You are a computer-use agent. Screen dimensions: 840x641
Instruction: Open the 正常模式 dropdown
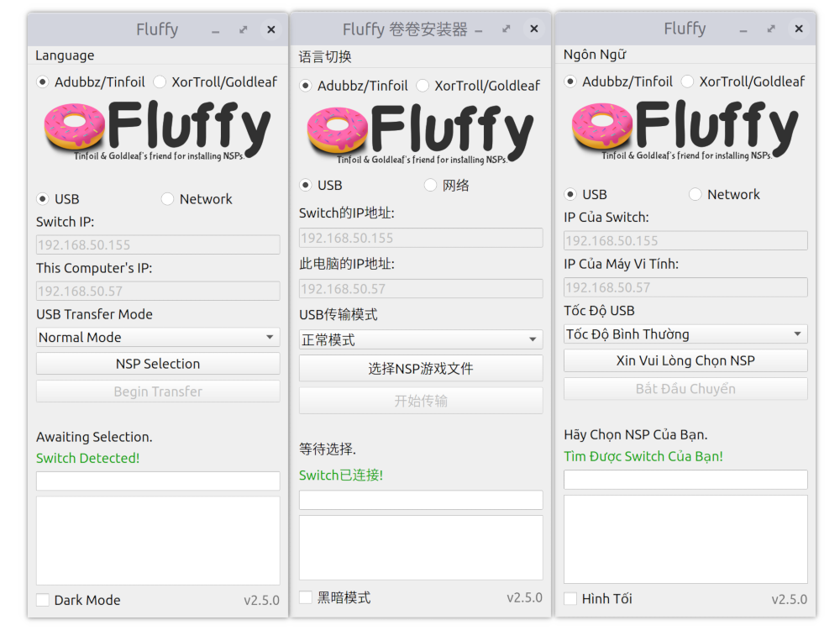coord(421,339)
